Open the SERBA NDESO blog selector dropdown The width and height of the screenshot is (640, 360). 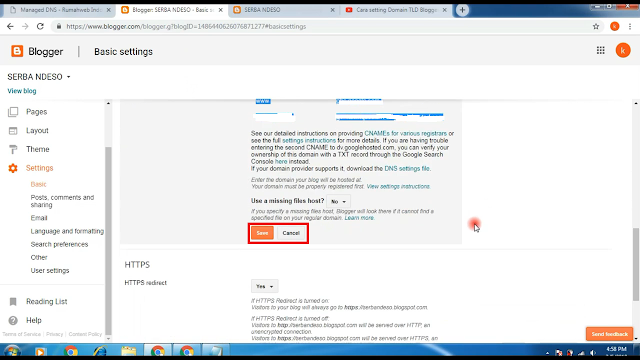click(39, 77)
